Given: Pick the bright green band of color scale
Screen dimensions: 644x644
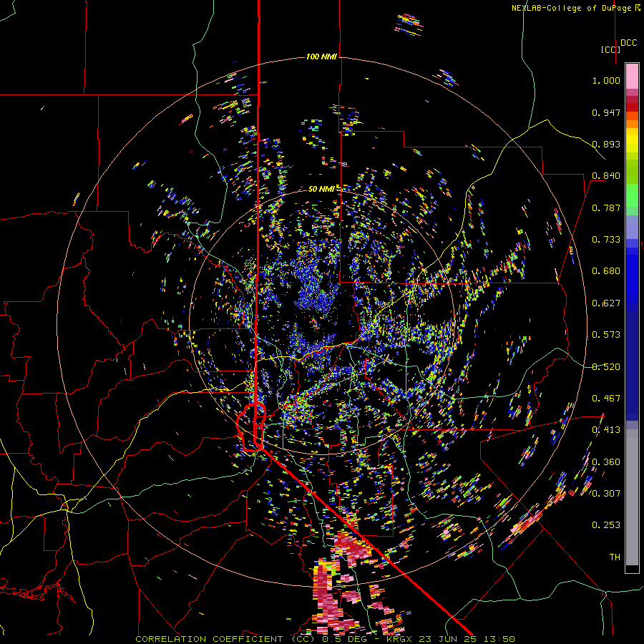Looking at the screenshot, I should tap(632, 195).
